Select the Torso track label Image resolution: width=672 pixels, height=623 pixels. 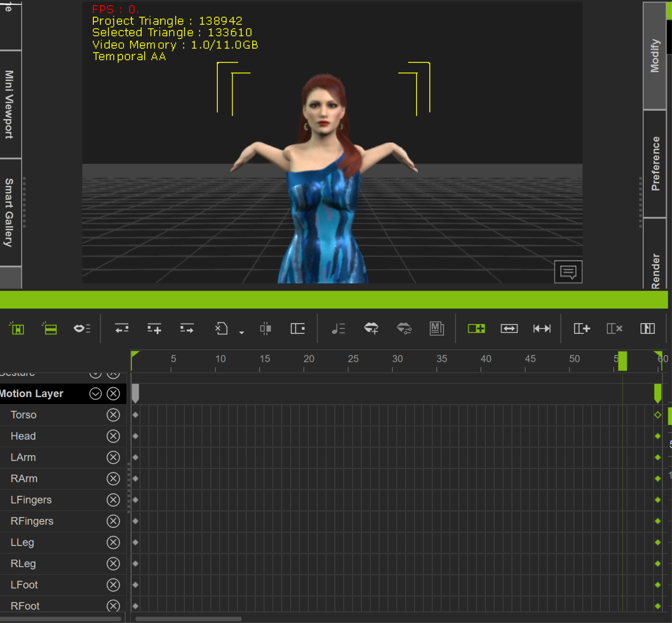tap(24, 415)
